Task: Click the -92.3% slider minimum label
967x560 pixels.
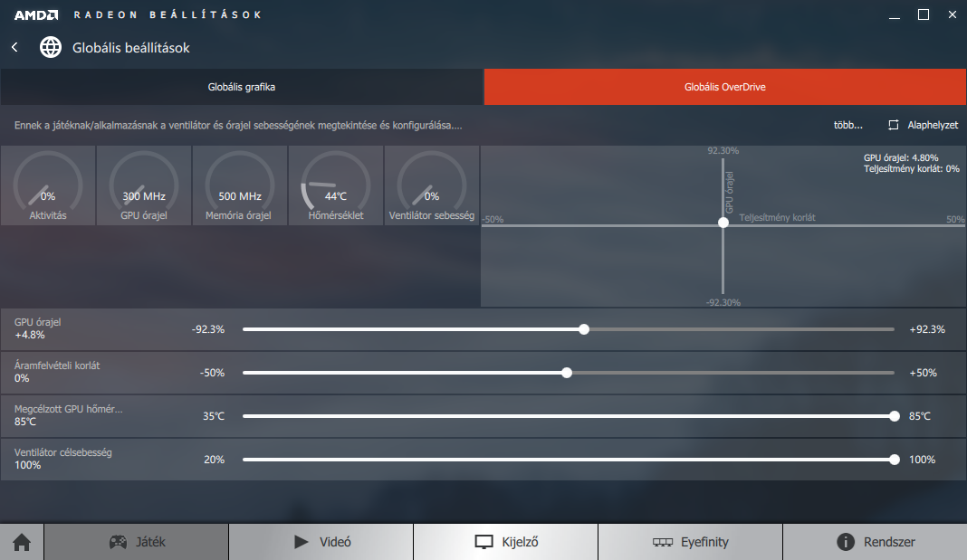Action: [x=208, y=329]
